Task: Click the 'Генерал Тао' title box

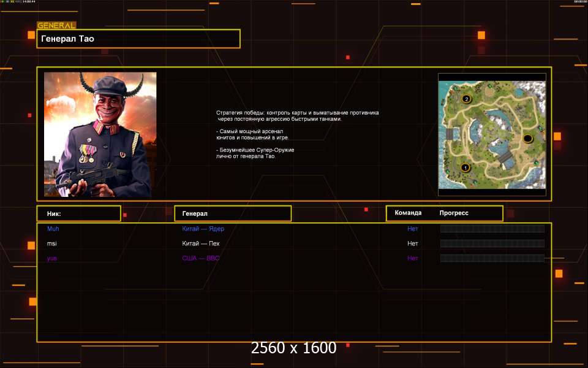Action: 138,39
